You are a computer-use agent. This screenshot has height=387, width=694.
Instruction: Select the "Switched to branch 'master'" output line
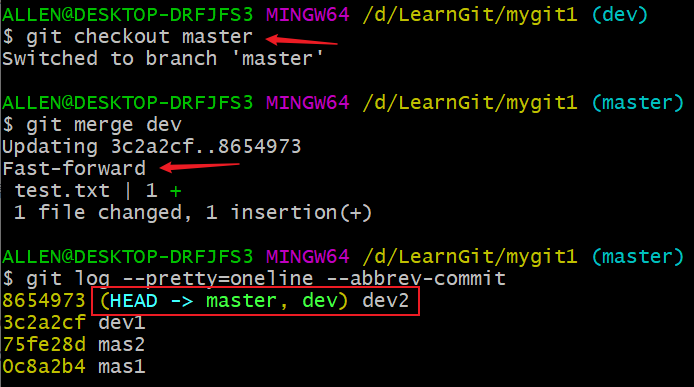(163, 58)
